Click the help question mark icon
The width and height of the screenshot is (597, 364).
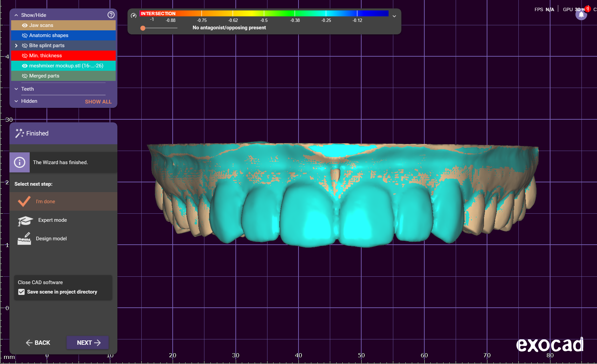pos(111,15)
